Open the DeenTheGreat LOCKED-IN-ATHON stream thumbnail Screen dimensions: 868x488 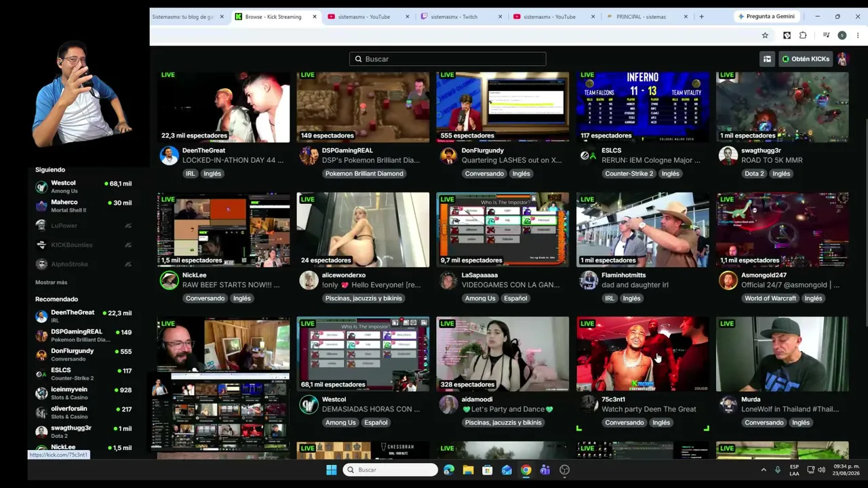[x=224, y=106]
